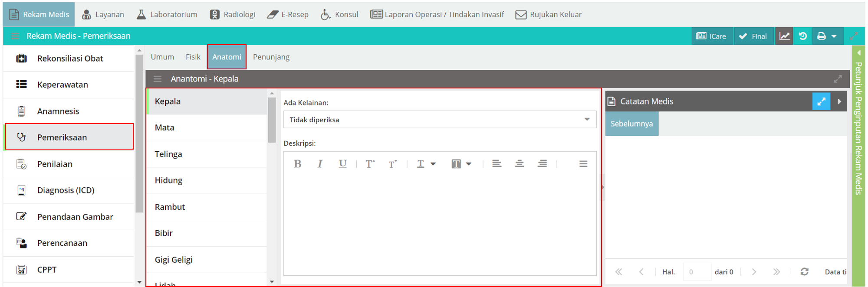Collapse Catatan Medis with the right arrow
The width and height of the screenshot is (868, 287).
[839, 101]
